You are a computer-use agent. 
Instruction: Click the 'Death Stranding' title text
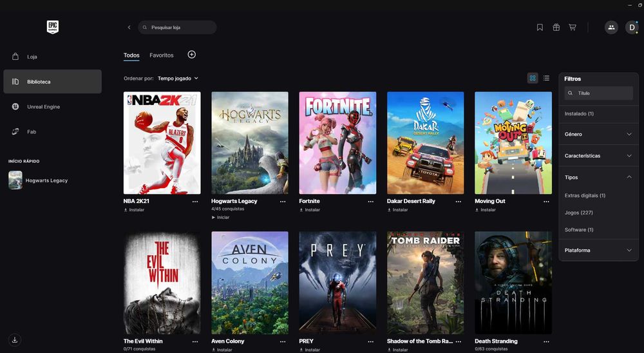coord(496,341)
